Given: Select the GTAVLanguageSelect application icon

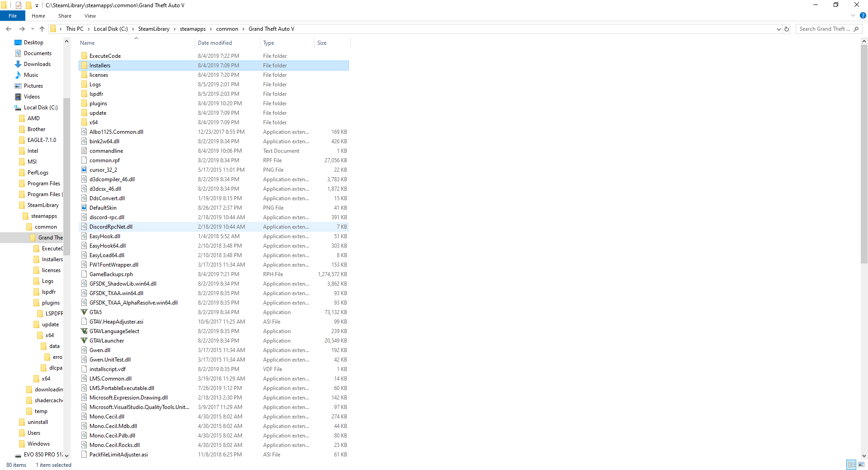Looking at the screenshot, I should (84, 331).
